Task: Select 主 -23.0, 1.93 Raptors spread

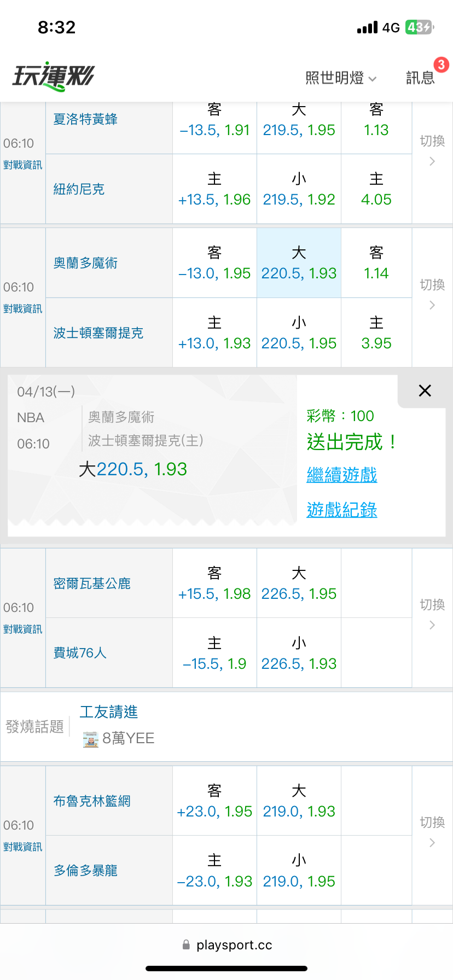Action: 214,871
